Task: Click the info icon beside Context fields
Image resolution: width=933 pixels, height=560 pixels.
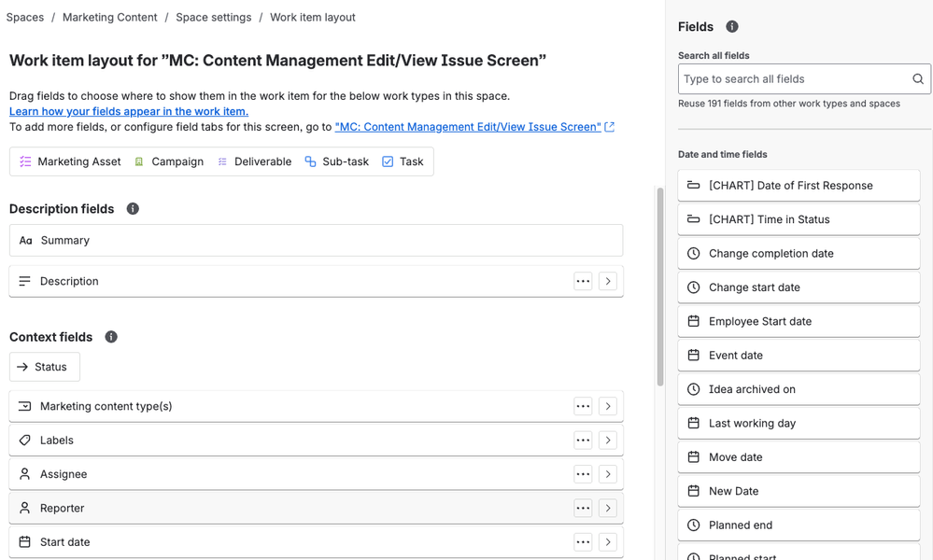Action: tap(111, 337)
